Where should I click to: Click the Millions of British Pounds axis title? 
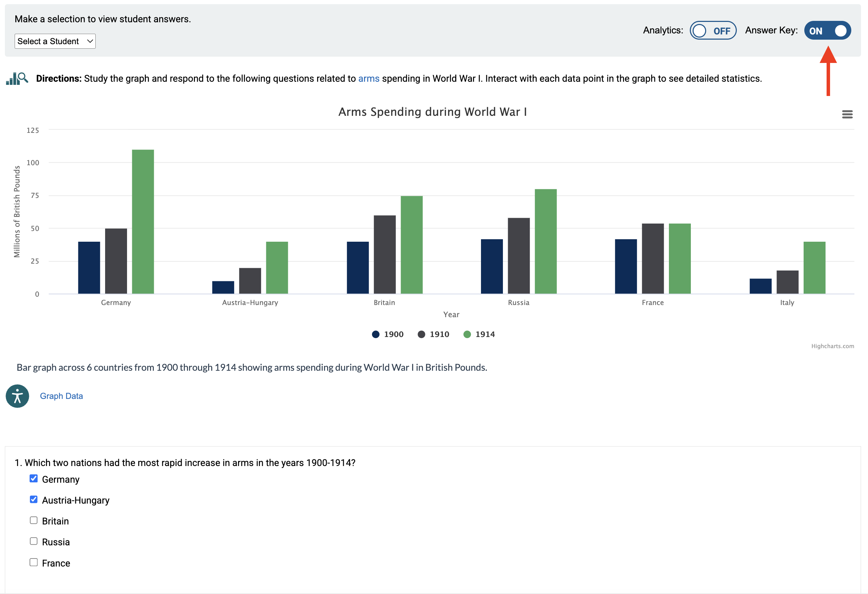17,211
